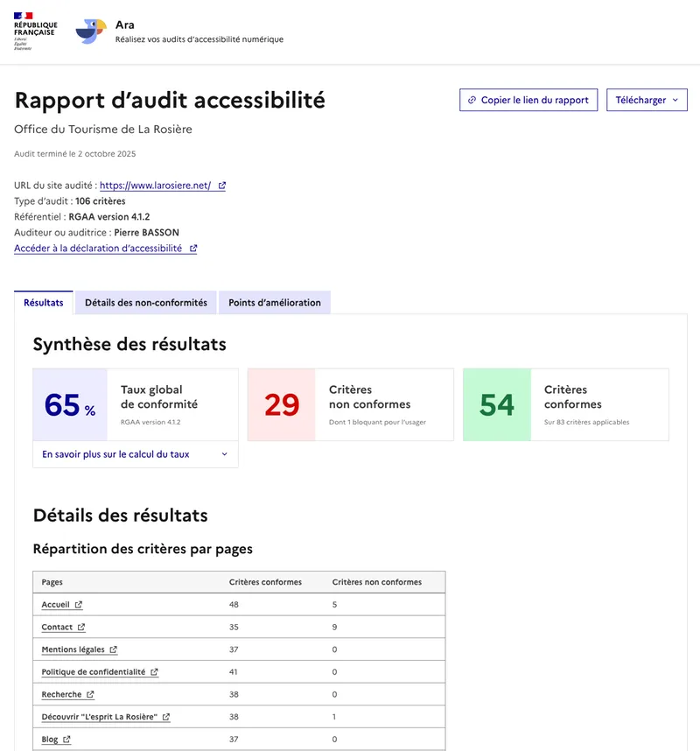
Task: Click the Ara site title
Action: (x=125, y=25)
